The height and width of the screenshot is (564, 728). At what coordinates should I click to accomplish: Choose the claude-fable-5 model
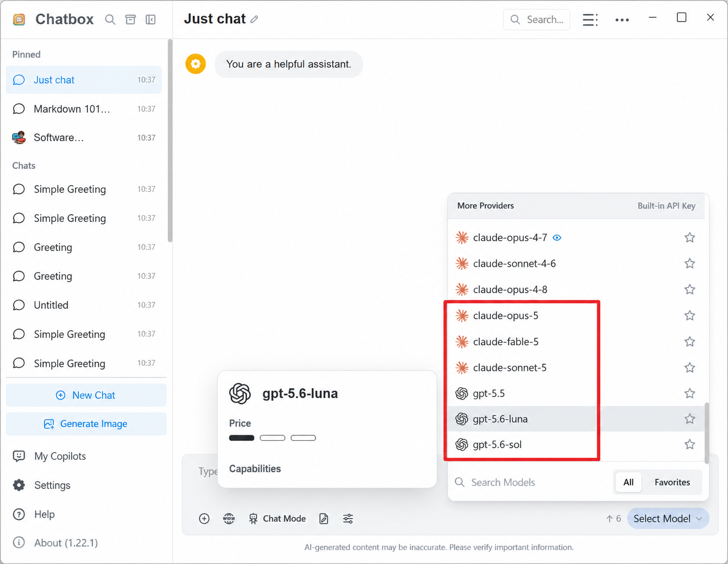click(x=576, y=341)
